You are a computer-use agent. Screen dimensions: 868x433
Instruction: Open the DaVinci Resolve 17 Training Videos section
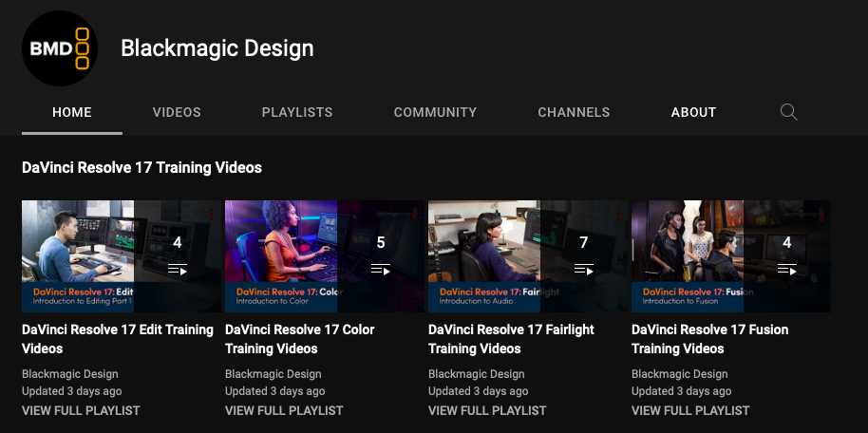(x=142, y=168)
